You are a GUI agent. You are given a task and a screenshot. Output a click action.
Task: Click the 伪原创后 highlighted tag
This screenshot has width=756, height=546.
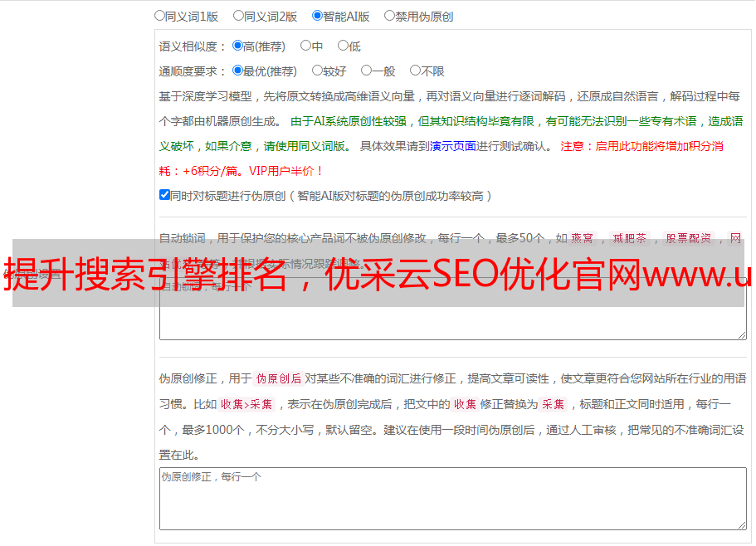(279, 378)
